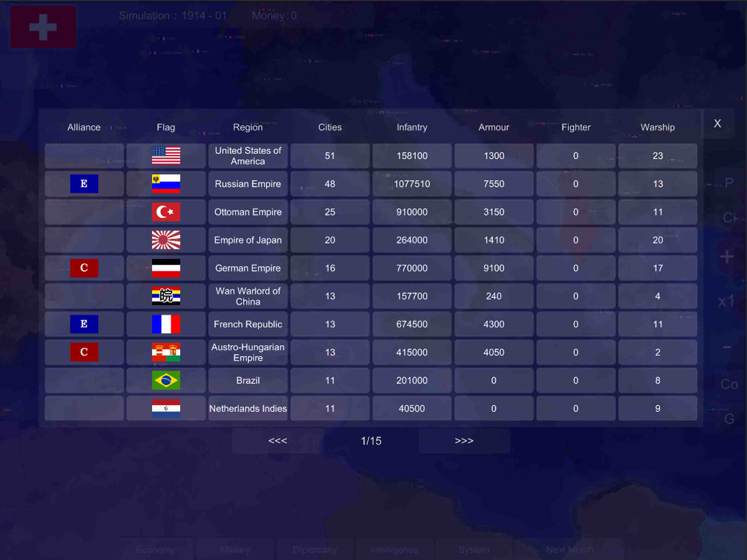Click the Cities column header

(329, 127)
